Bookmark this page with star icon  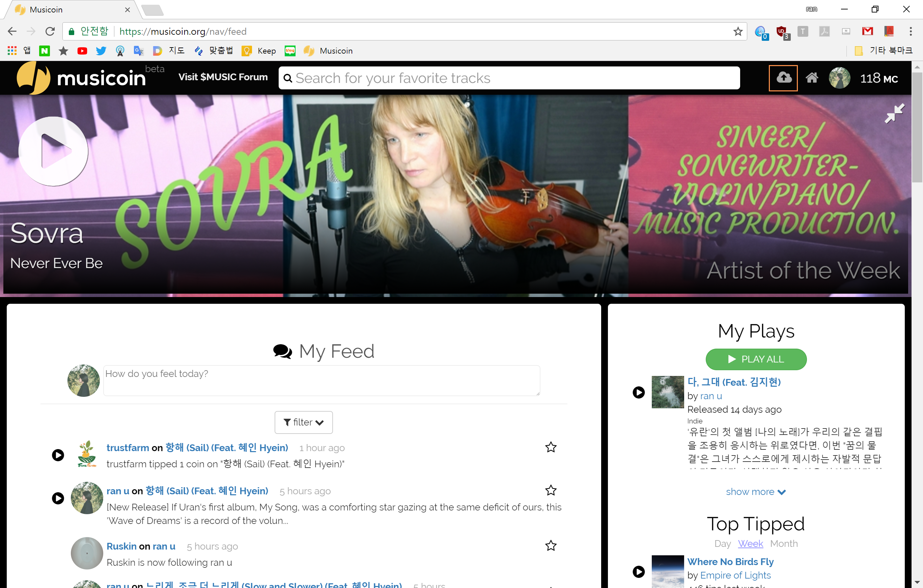738,31
